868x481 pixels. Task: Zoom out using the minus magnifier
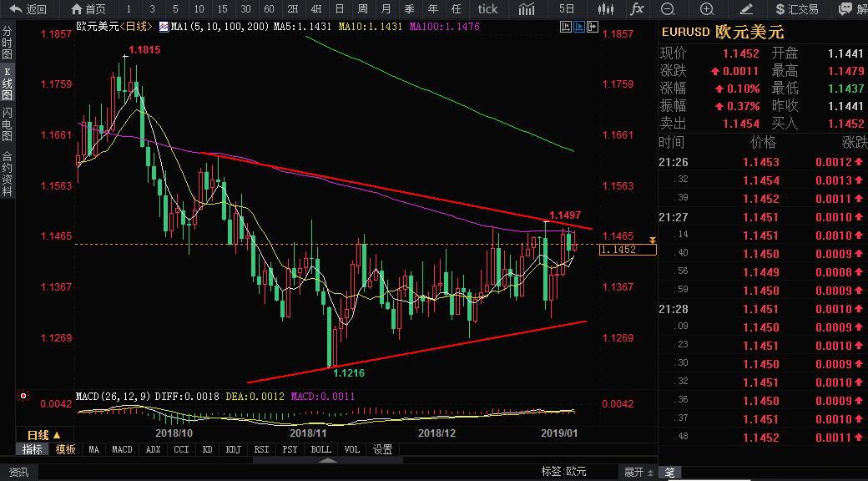tap(669, 9)
